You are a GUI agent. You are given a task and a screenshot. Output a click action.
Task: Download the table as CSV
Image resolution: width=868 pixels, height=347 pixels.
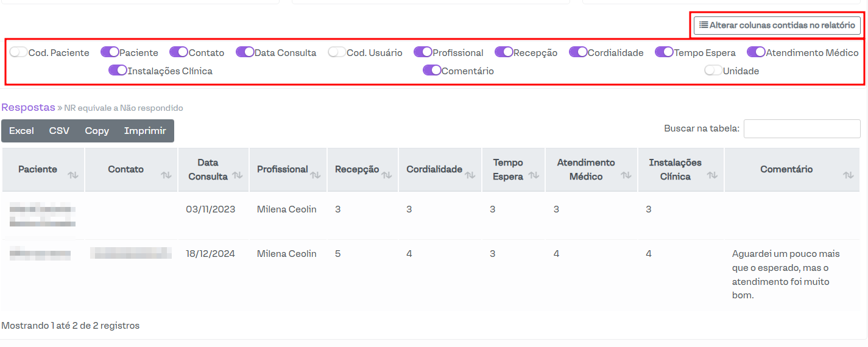(59, 131)
